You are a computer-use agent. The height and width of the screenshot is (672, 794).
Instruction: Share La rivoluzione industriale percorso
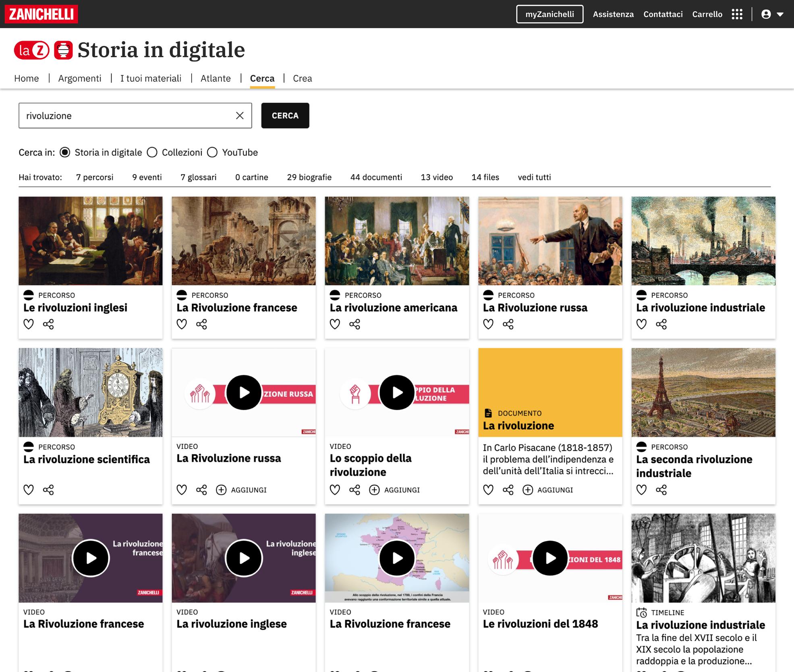(x=661, y=324)
